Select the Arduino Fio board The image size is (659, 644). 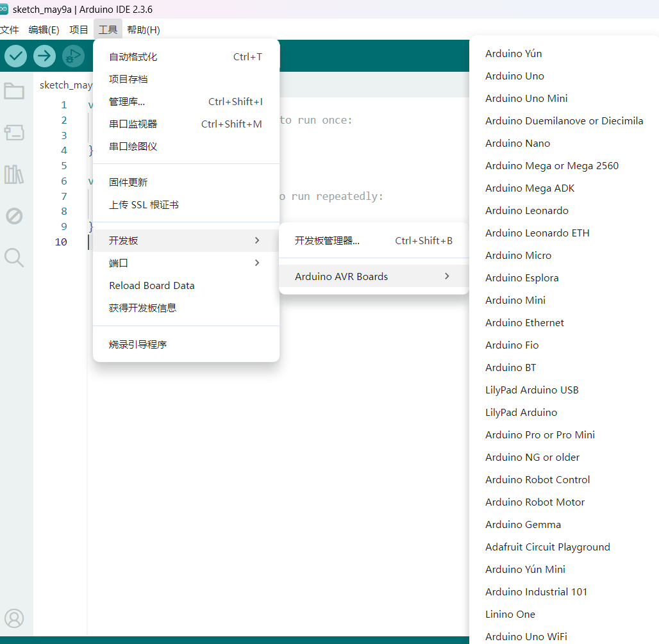pyautogui.click(x=564, y=345)
